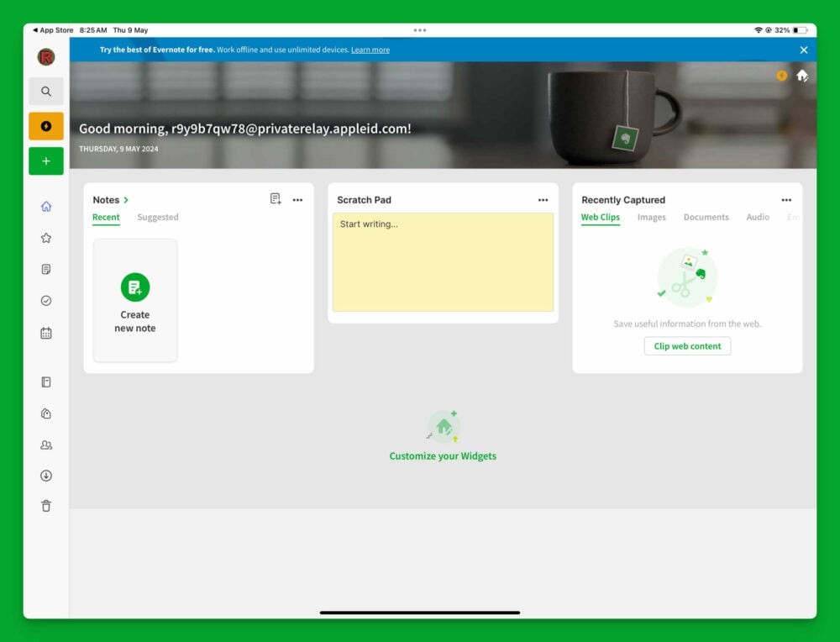Click the Clip web content button
Viewport: 840px width, 642px height.
pyautogui.click(x=687, y=346)
